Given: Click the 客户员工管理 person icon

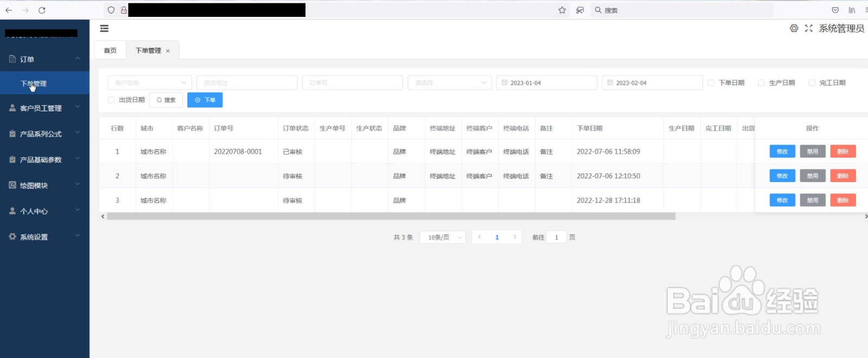Looking at the screenshot, I should [12, 108].
